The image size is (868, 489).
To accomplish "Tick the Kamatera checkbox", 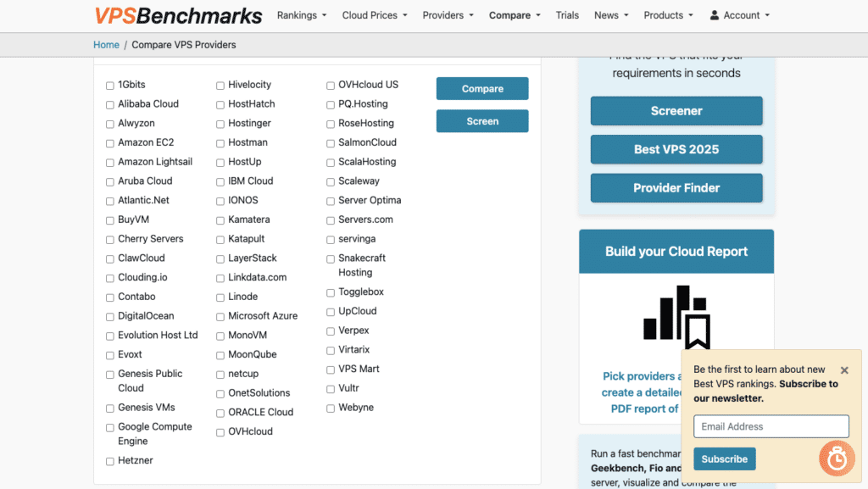I will [220, 220].
